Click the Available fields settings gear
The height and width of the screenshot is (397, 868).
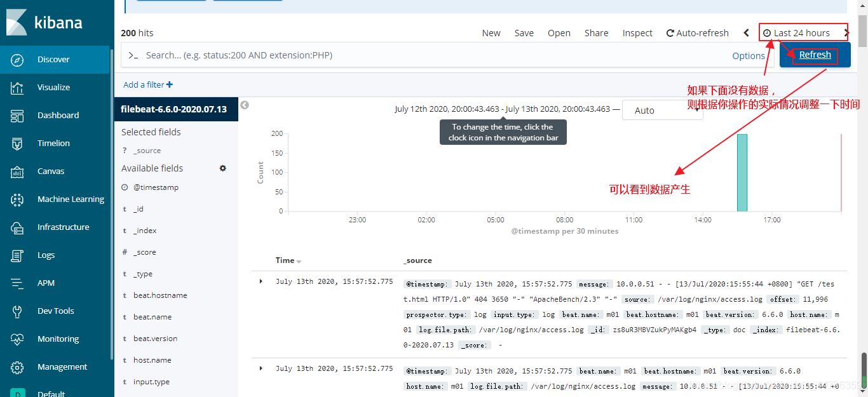[223, 168]
